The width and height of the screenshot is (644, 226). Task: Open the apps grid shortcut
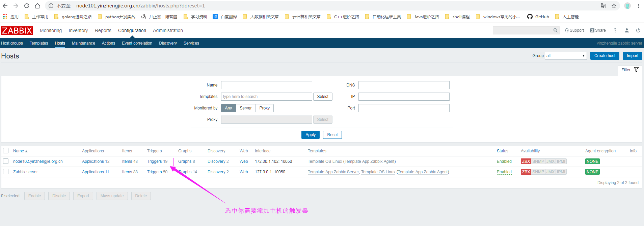pyautogui.click(x=5, y=17)
